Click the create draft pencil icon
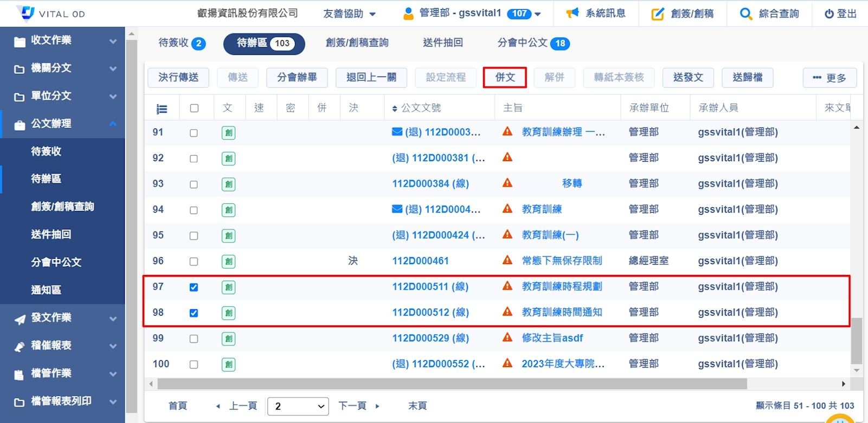The image size is (868, 423). pos(657,14)
